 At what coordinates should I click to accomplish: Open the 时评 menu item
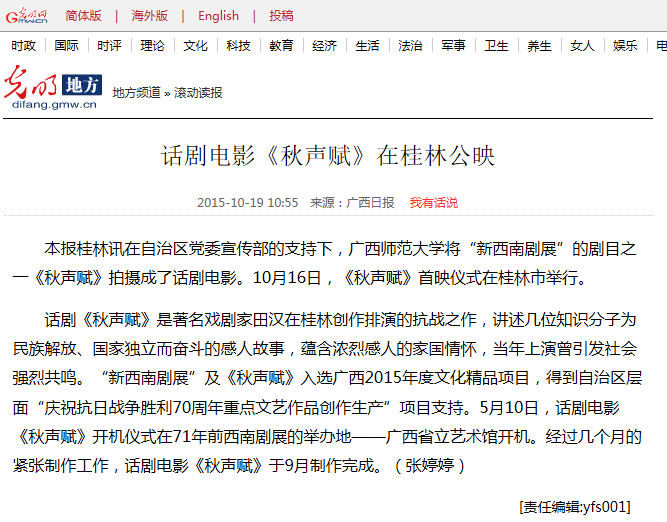coord(109,45)
